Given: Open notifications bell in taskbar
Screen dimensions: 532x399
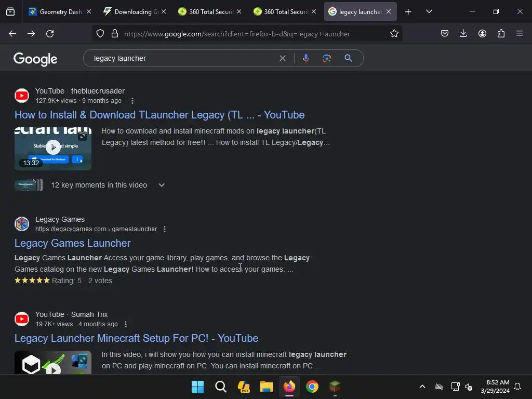Looking at the screenshot, I should click(x=518, y=387).
